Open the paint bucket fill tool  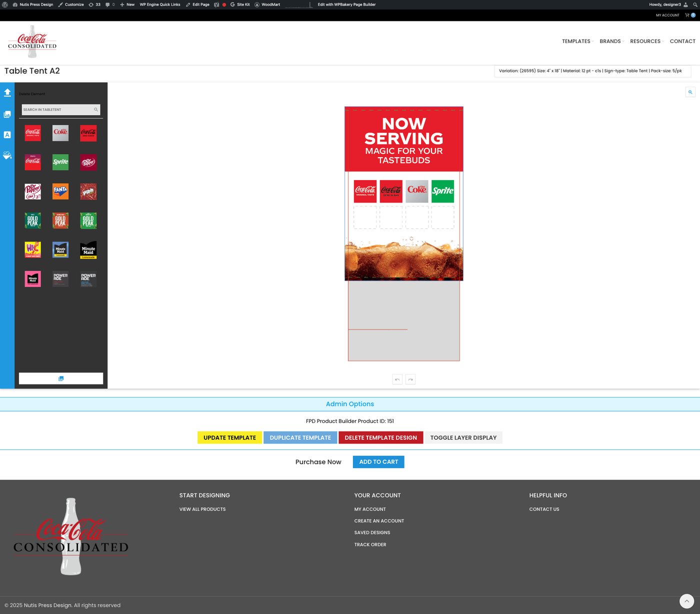point(7,155)
